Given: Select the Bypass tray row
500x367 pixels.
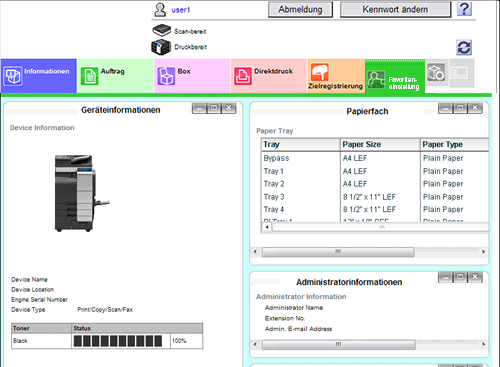Looking at the screenshot, I should click(x=375, y=158).
